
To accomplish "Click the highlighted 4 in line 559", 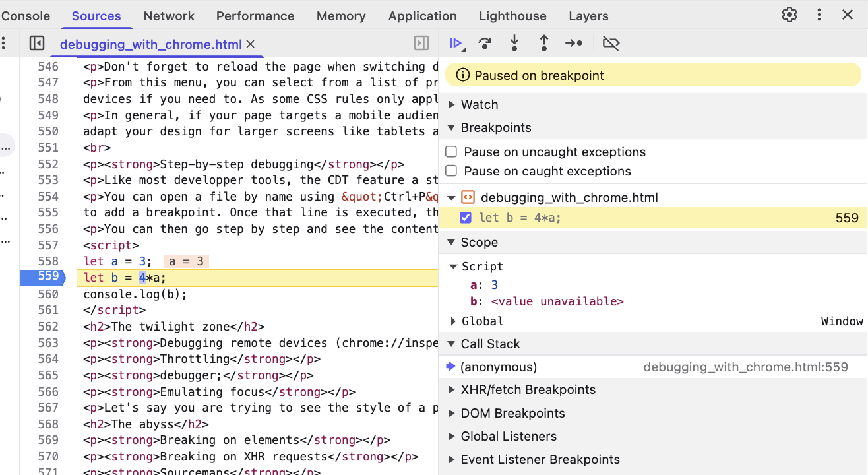I will (x=142, y=278).
